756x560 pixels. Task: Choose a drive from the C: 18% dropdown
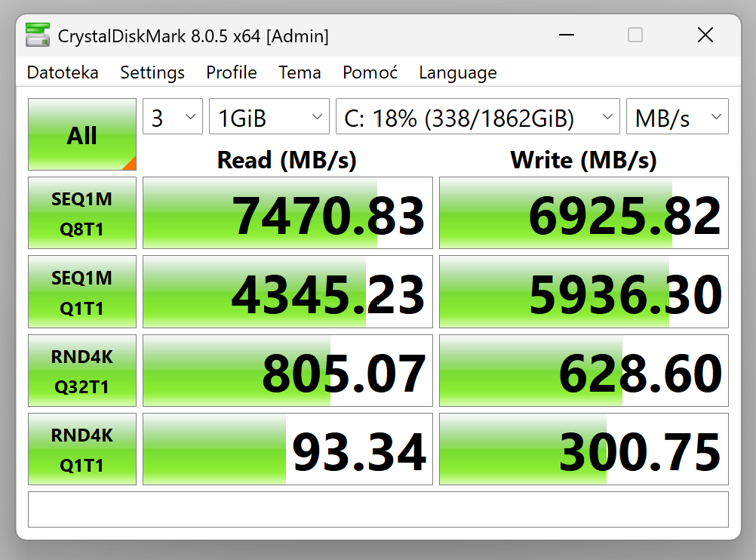click(x=477, y=118)
